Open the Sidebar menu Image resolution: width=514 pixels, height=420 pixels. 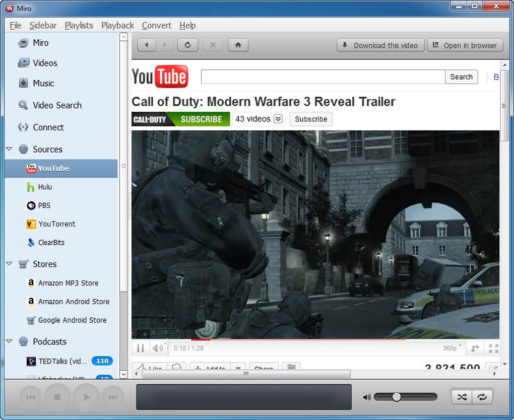43,25
